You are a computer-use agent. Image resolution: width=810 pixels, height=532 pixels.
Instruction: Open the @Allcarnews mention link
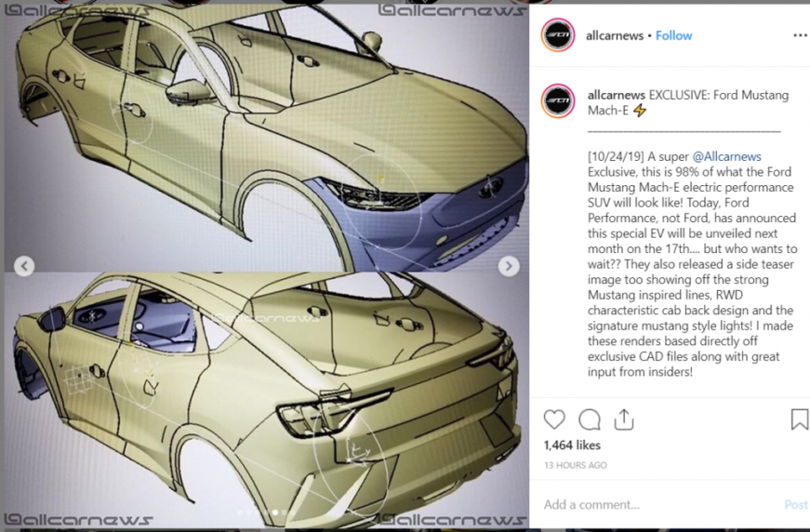tap(727, 156)
